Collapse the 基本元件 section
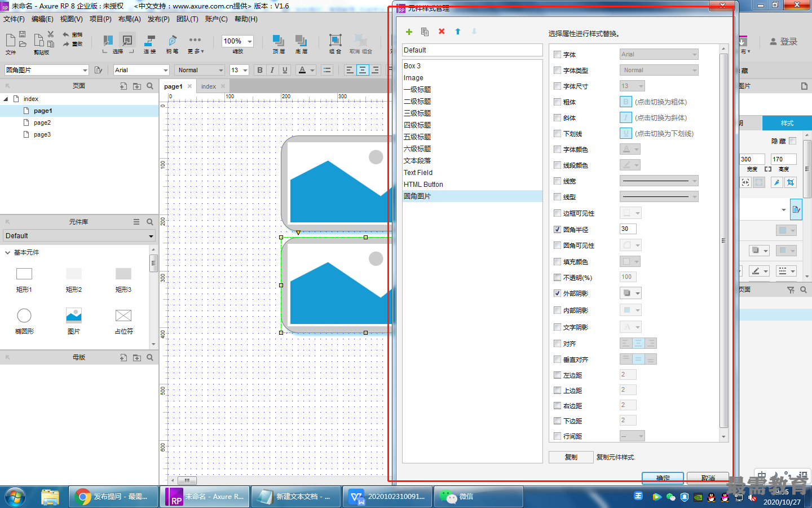This screenshot has height=508, width=812. click(7, 252)
